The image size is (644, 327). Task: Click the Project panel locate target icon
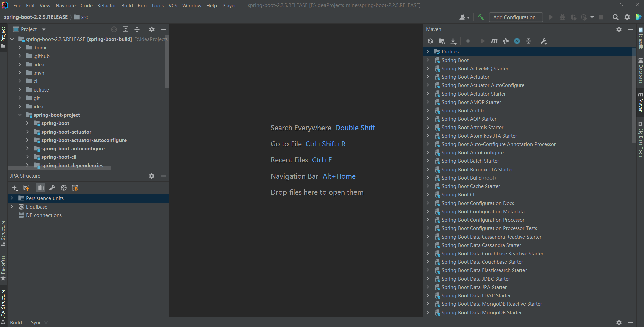[114, 29]
